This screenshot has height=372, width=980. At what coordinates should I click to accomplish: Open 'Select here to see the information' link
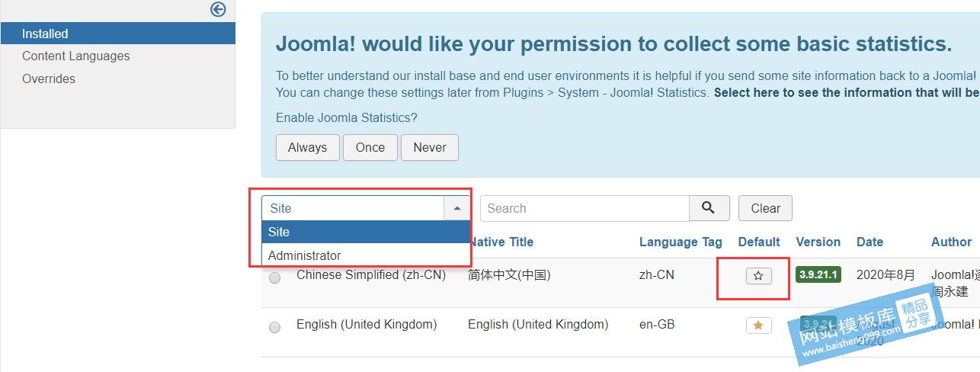coord(847,92)
